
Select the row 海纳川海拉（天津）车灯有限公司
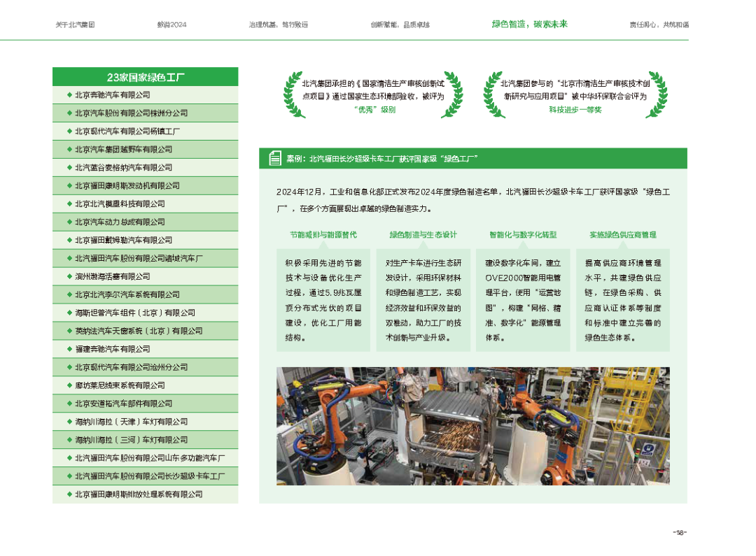point(145,422)
